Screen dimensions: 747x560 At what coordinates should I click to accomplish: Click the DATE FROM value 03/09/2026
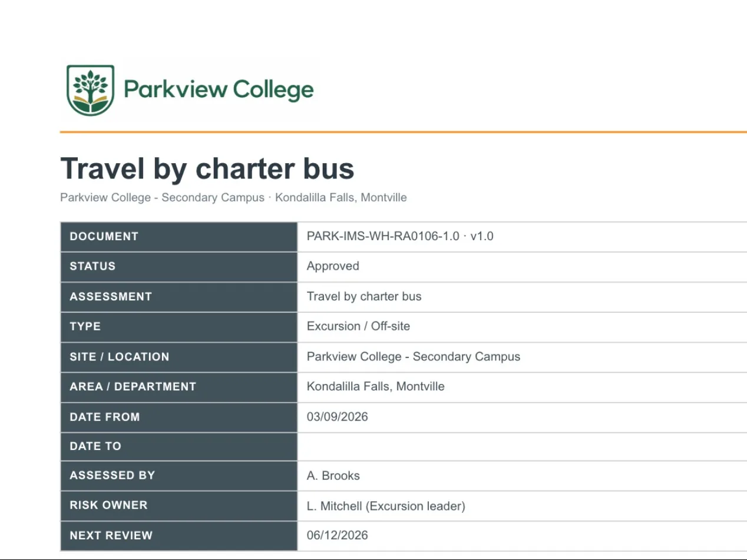pos(338,417)
